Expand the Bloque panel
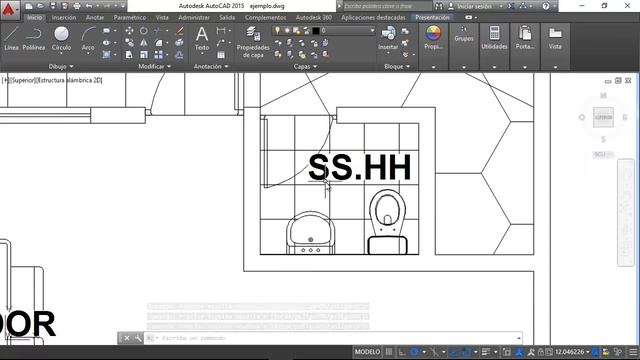The width and height of the screenshot is (640, 360). pyautogui.click(x=397, y=66)
